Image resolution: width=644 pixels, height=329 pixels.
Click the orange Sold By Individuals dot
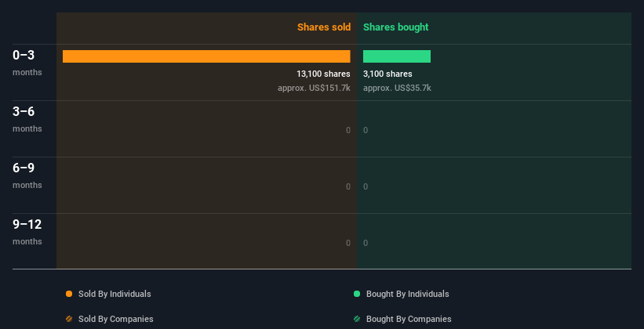coord(69,294)
